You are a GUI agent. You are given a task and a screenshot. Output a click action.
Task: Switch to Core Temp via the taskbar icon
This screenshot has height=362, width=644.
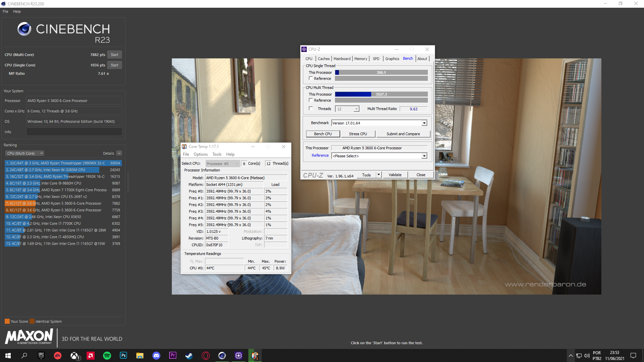pyautogui.click(x=255, y=356)
